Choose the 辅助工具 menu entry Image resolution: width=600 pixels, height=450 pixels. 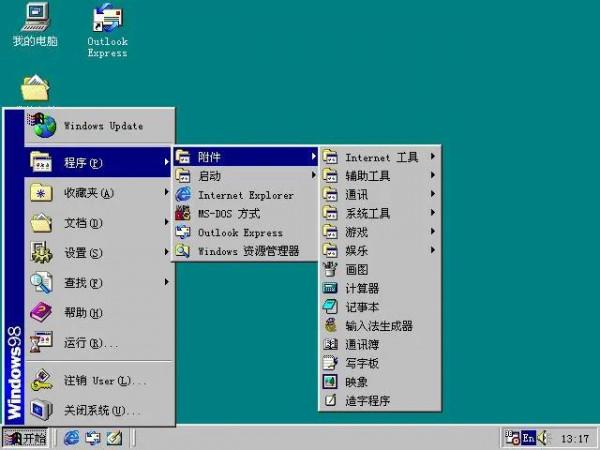[380, 176]
